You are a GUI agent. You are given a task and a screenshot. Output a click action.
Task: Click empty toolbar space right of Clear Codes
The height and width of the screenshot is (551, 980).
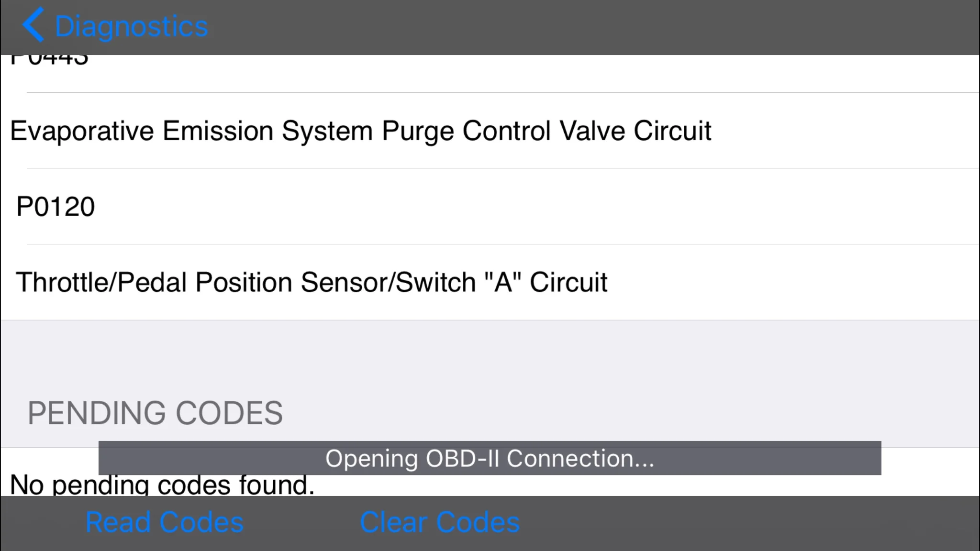pos(746,523)
